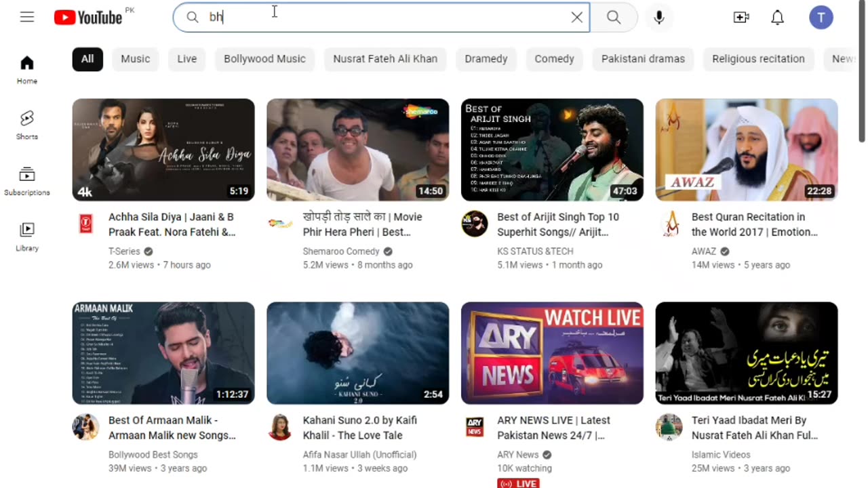Open ARY News Watch Live thumbnail
The width and height of the screenshot is (868, 488).
552,353
